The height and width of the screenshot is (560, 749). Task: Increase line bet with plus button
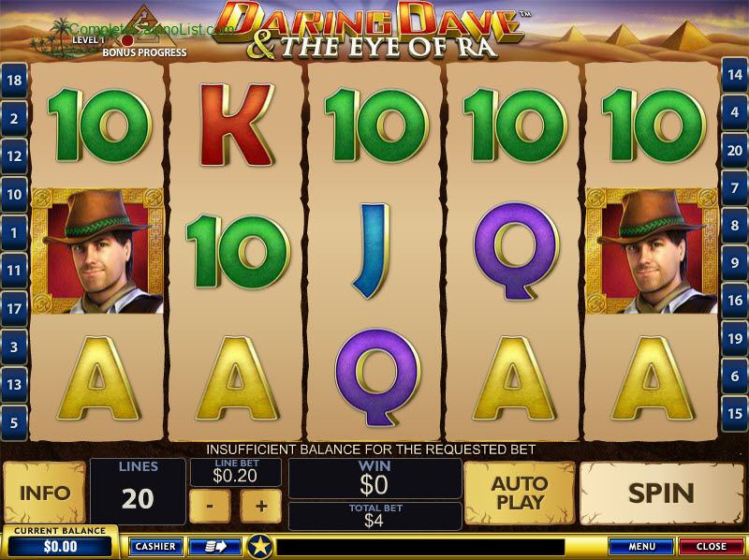pyautogui.click(x=261, y=506)
